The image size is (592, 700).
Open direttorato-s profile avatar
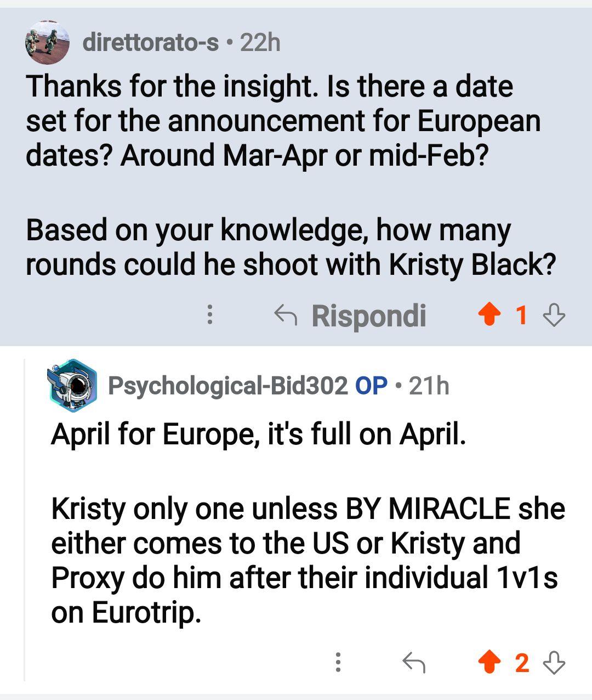click(47, 43)
